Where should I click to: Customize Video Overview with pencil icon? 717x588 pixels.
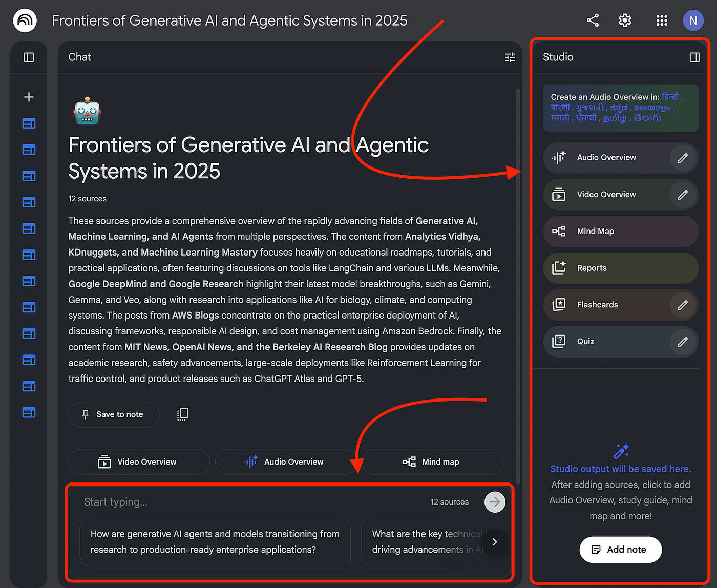click(683, 195)
